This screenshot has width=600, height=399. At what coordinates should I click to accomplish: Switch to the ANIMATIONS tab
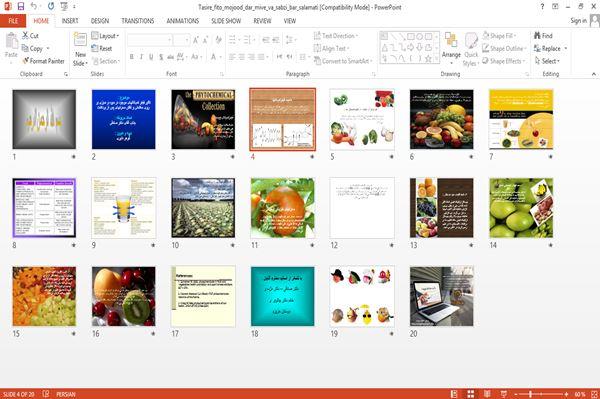[x=183, y=21]
